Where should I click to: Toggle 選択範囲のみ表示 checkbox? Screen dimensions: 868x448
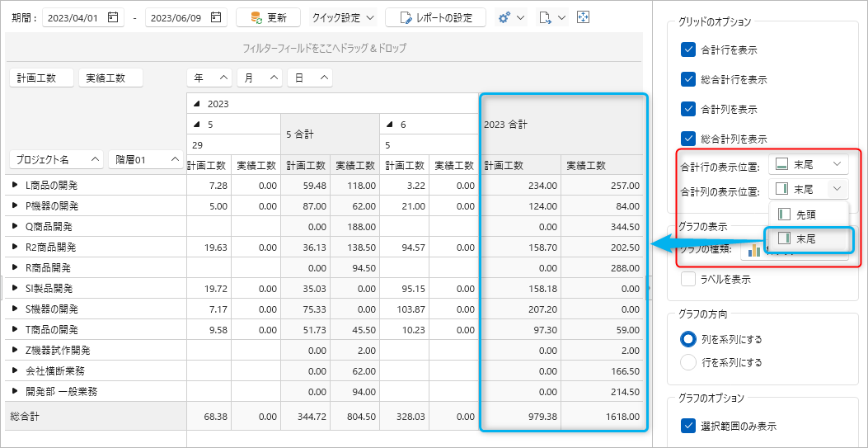tap(689, 426)
